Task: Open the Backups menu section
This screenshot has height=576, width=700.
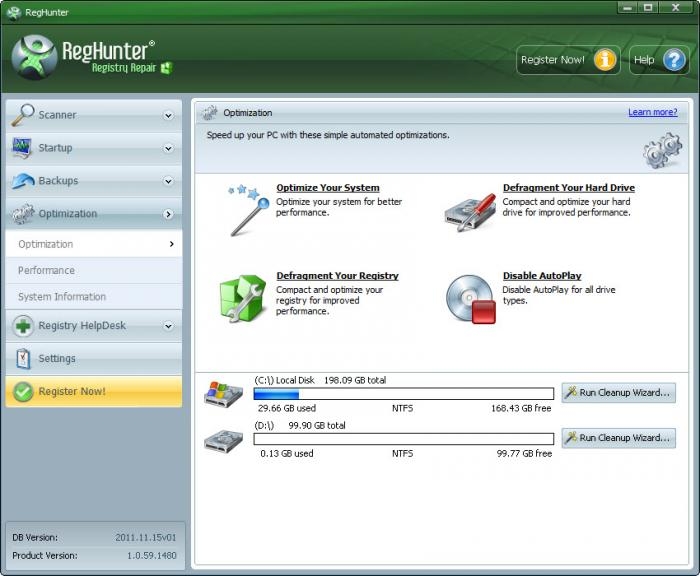Action: [94, 181]
